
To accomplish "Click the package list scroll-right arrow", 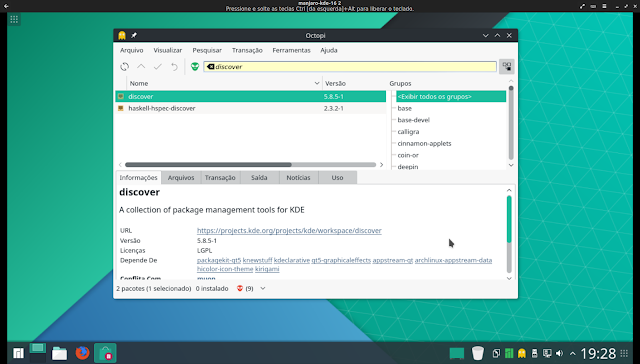I will [382, 165].
